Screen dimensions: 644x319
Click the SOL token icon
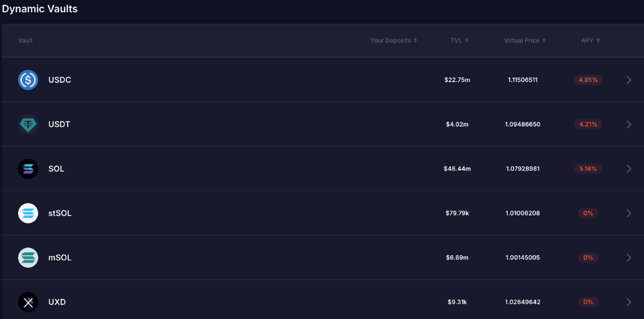pyautogui.click(x=28, y=169)
